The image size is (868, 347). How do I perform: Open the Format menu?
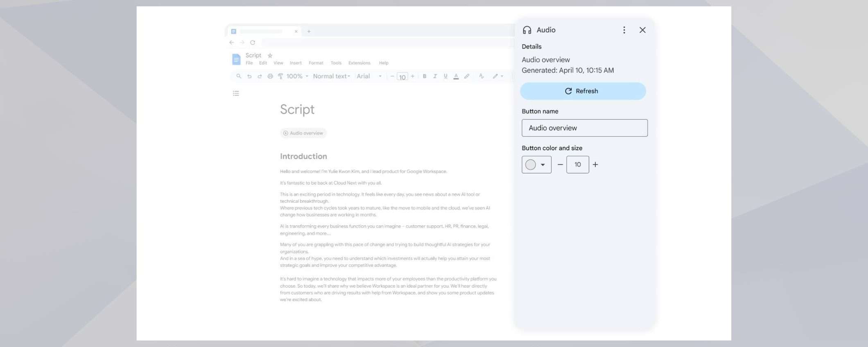[316, 63]
